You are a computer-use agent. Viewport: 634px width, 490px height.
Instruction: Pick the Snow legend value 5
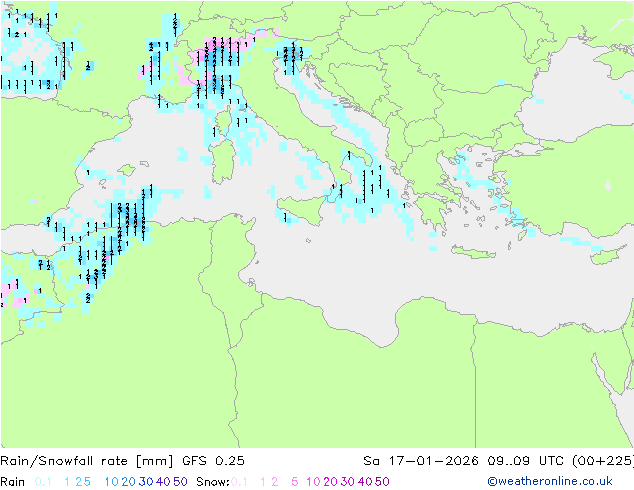[295, 482]
